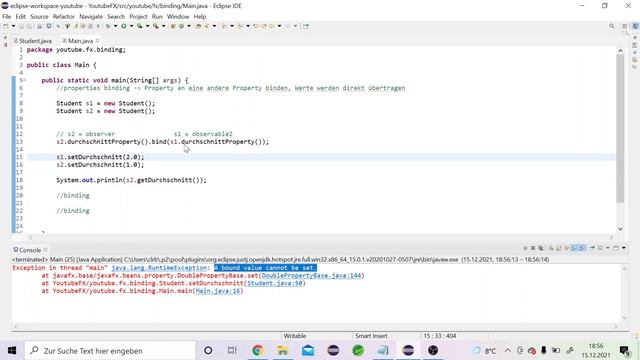This screenshot has height=360, width=640.
Task: Click the New Java Package icon
Action: 173,26
